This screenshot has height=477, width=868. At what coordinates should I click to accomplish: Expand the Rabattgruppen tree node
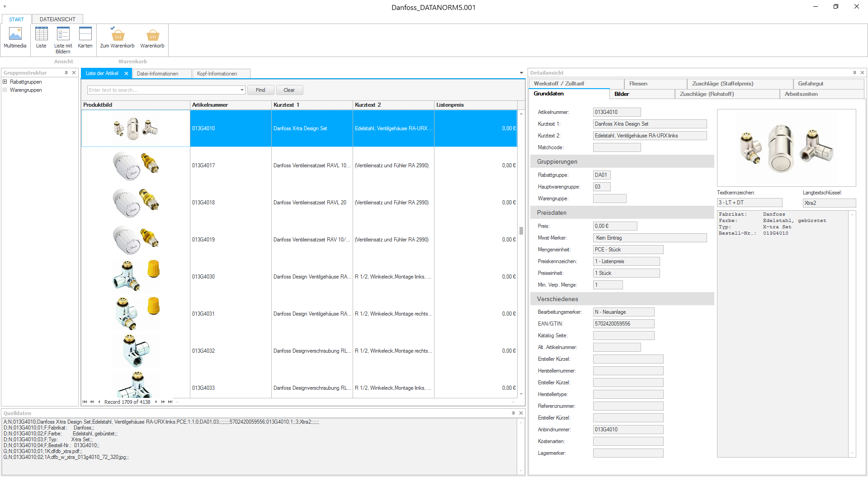click(x=5, y=82)
